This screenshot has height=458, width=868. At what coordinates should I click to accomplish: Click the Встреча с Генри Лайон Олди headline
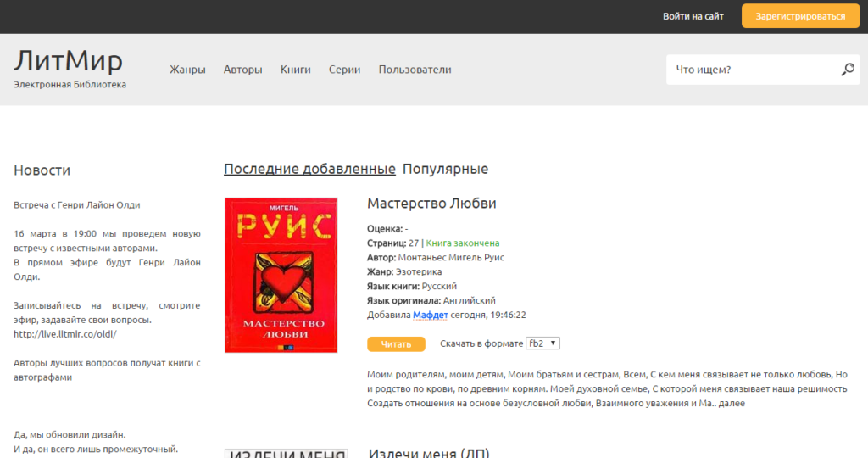(x=77, y=205)
